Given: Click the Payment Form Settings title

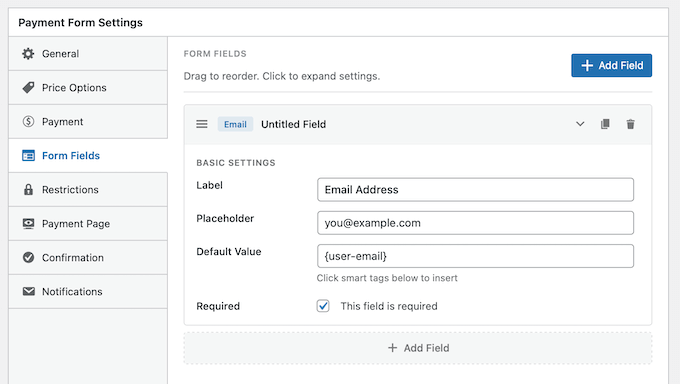Looking at the screenshot, I should coord(80,23).
